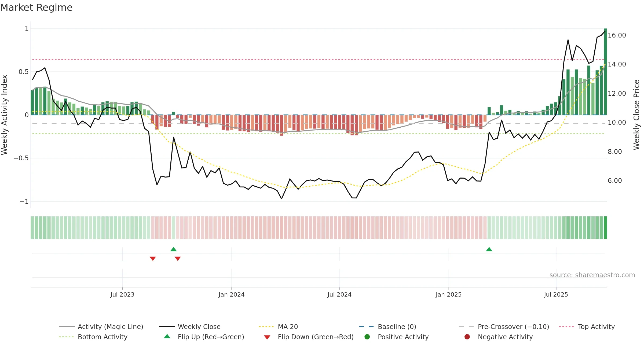644x362 pixels.
Task: Toggle Top Activity legend entry
Action: [x=587, y=327]
